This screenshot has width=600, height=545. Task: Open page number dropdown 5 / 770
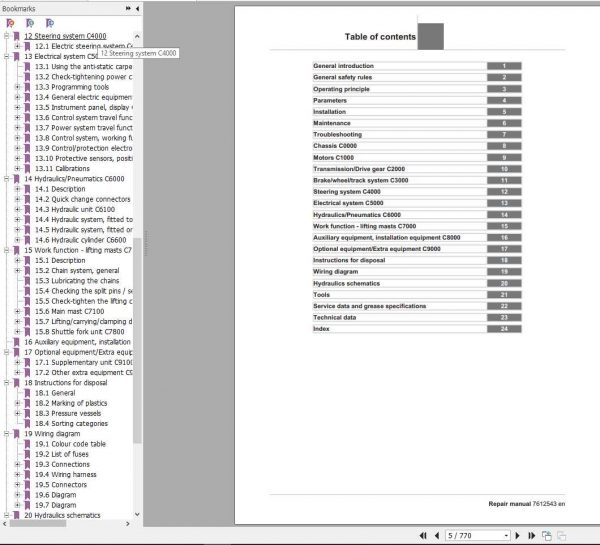point(506,535)
